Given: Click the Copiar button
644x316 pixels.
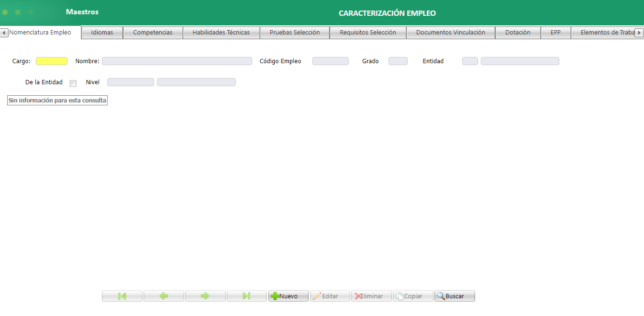Looking at the screenshot, I should click(x=413, y=296).
